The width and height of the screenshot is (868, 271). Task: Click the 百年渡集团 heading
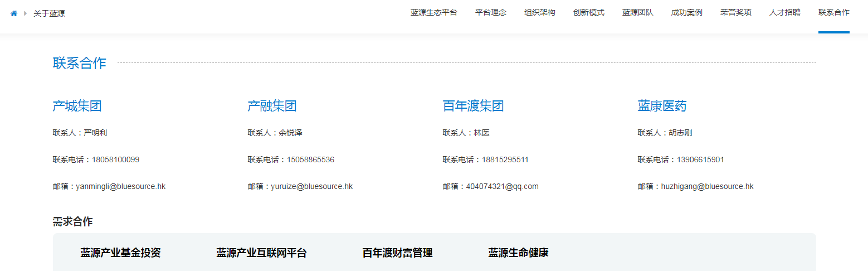pos(473,106)
